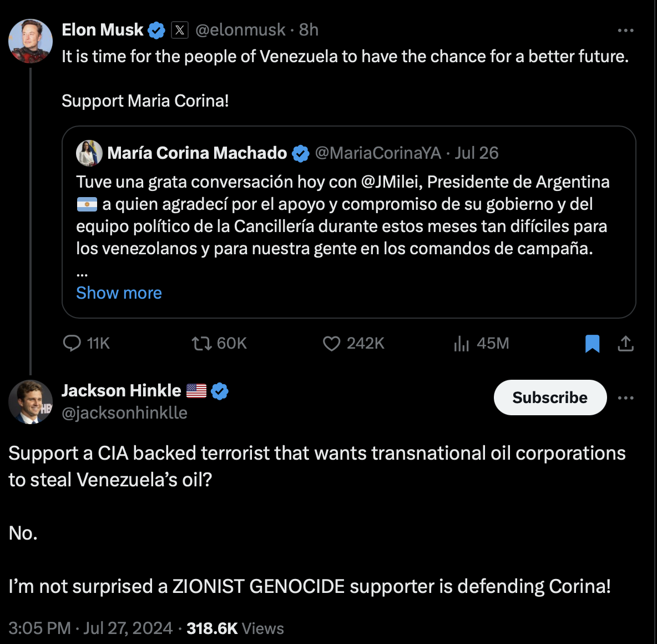Click Elon Musk's blue verified checkmark
657x644 pixels.
coord(156,30)
